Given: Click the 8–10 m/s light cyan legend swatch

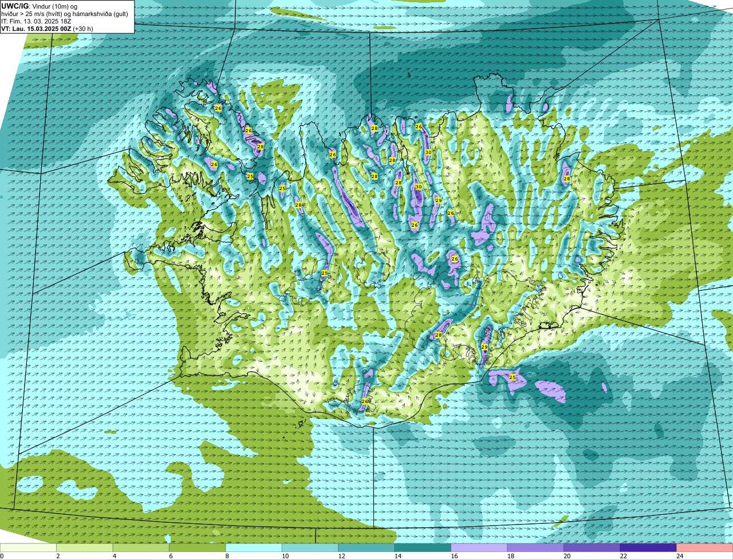Looking at the screenshot, I should pos(254,547).
